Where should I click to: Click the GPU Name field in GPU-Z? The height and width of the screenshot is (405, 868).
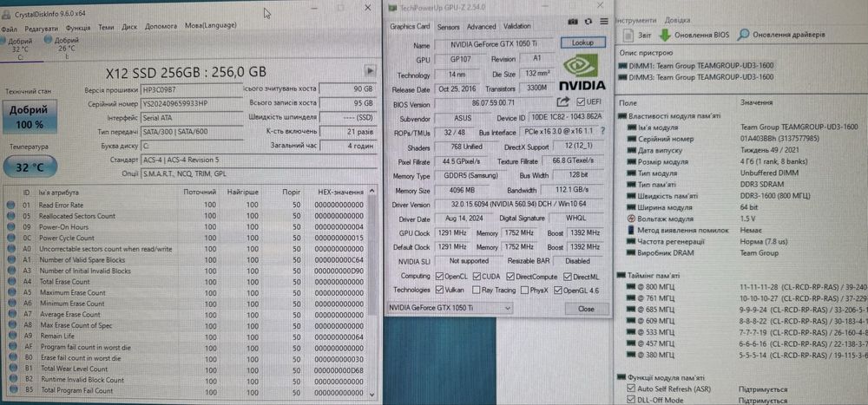495,44
